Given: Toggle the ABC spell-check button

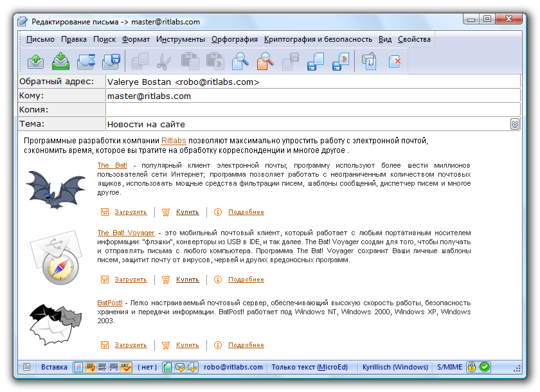Looking at the screenshot, I should (x=126, y=367).
